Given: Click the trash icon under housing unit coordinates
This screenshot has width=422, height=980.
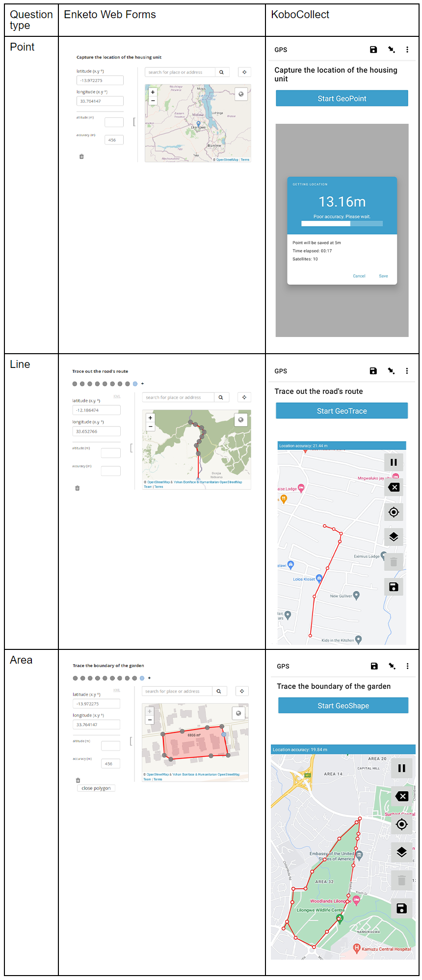Looking at the screenshot, I should coord(81,157).
